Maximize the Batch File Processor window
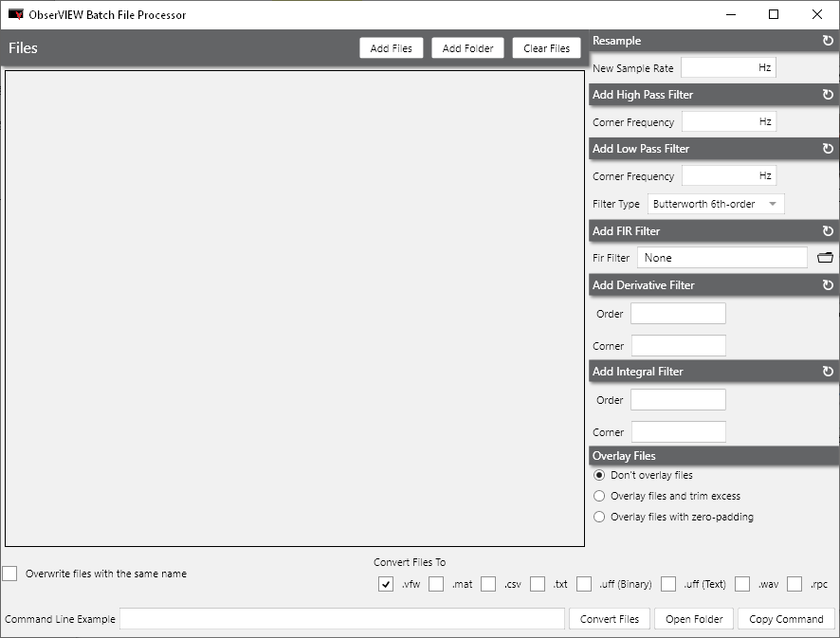The width and height of the screenshot is (840, 638). point(774,14)
